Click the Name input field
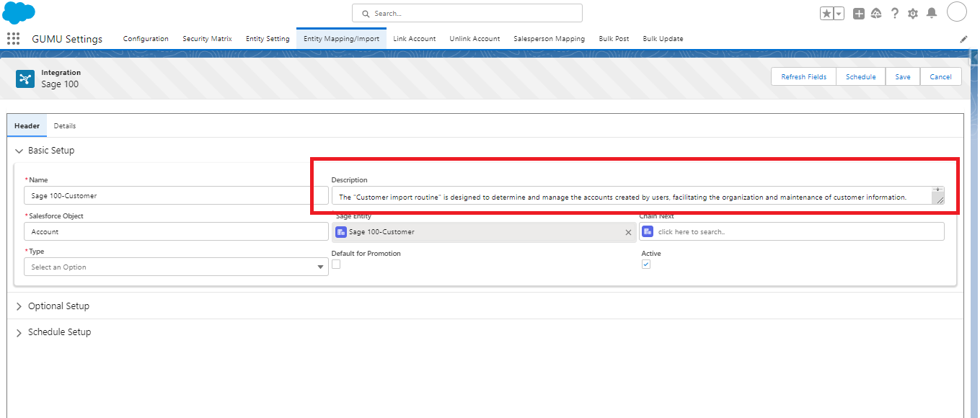The width and height of the screenshot is (980, 418). 176,195
